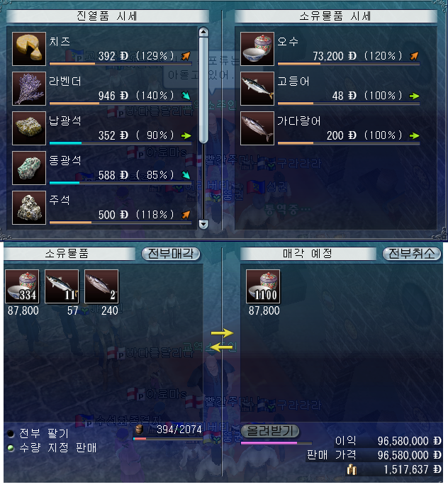
Task: Click the pink haggle gauge bar
Action: coord(276,443)
